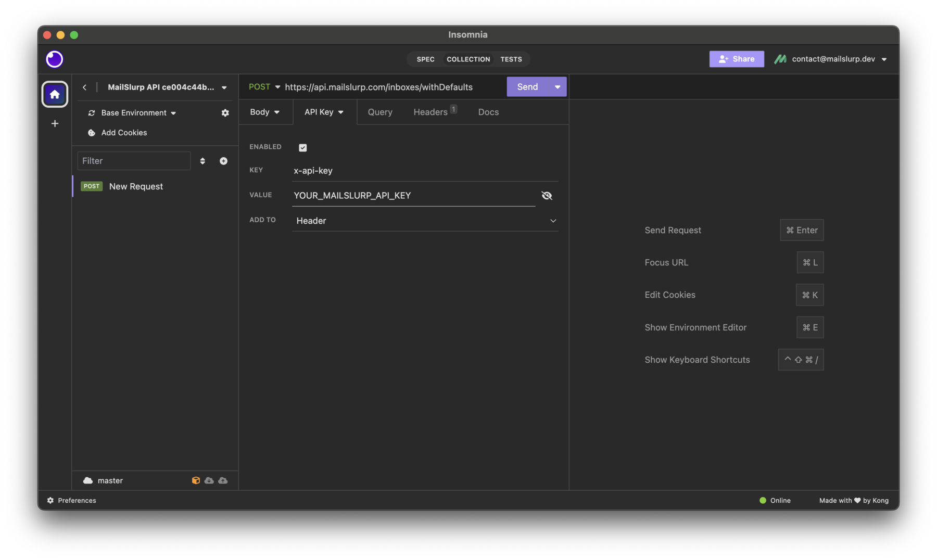
Task: Click the Filter input field
Action: click(134, 161)
